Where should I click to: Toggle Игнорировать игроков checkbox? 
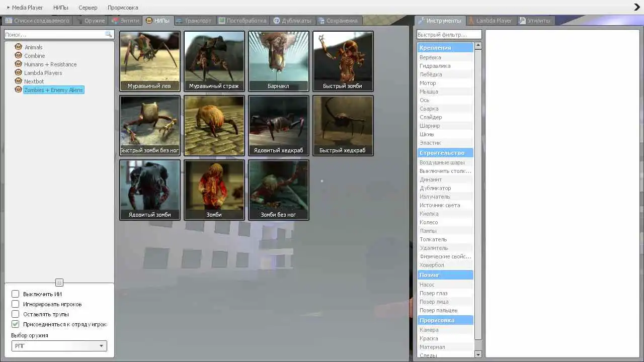pyautogui.click(x=16, y=304)
